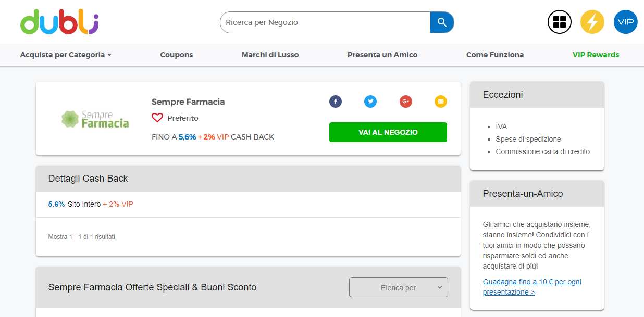
Task: Open the blue VIP badge icon
Action: (625, 22)
